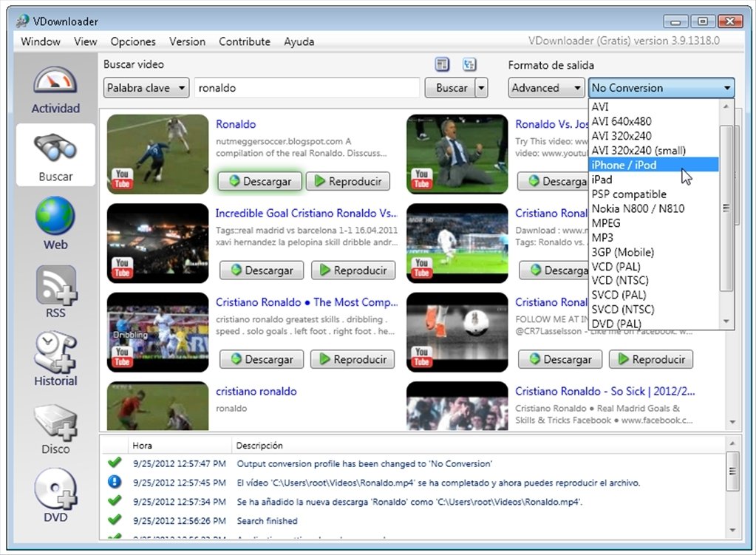756x555 pixels.
Task: Expand the arrow next to Buscar button
Action: click(481, 88)
